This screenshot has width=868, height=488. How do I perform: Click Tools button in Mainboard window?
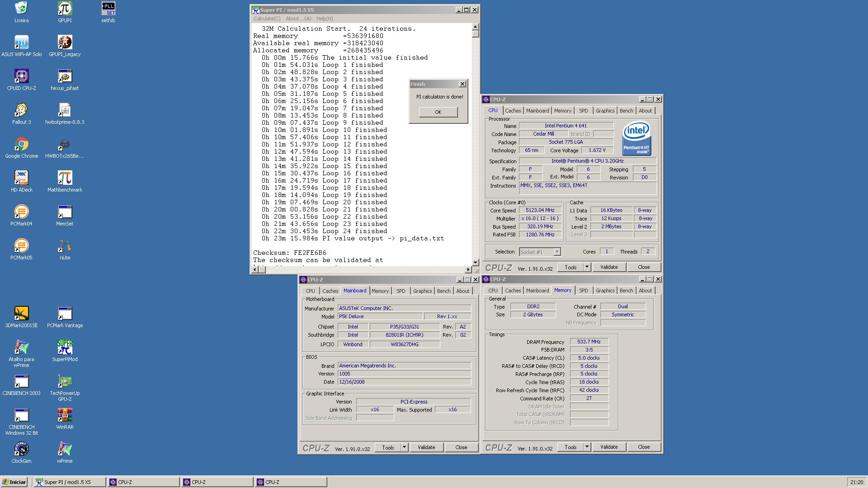click(x=388, y=447)
